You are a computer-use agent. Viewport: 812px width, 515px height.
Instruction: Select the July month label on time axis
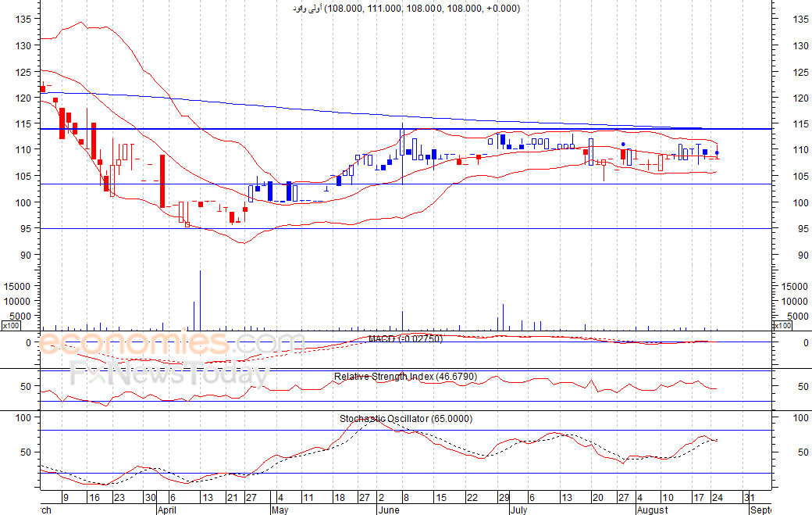pyautogui.click(x=520, y=510)
